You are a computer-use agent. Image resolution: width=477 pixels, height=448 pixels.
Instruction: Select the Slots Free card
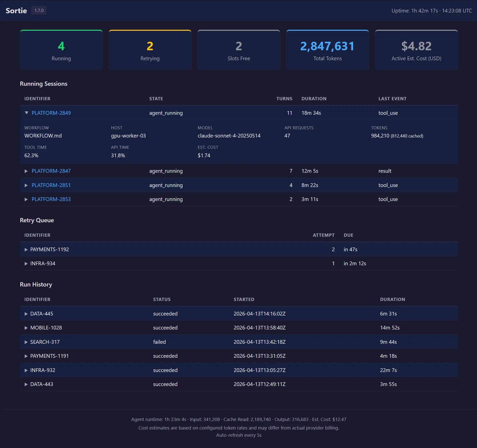pyautogui.click(x=239, y=50)
